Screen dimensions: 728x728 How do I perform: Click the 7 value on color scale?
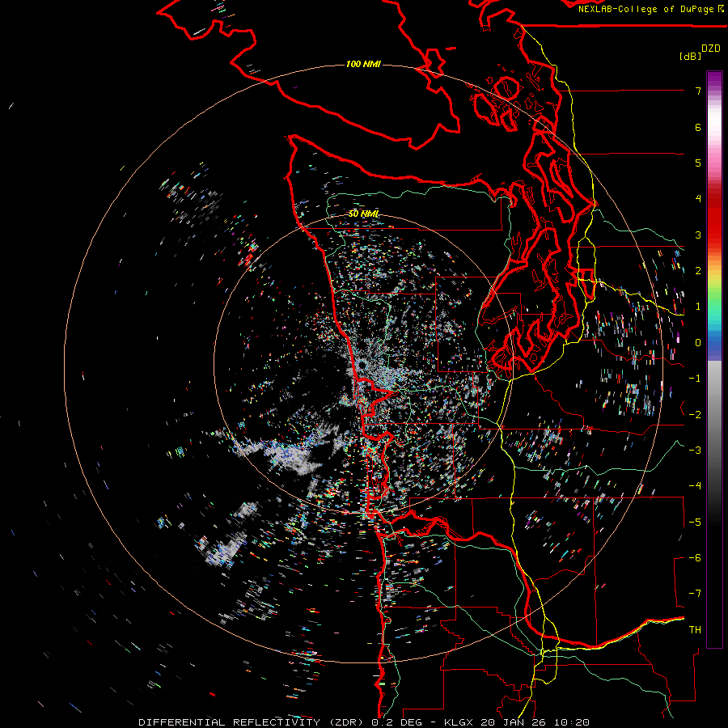click(x=698, y=91)
